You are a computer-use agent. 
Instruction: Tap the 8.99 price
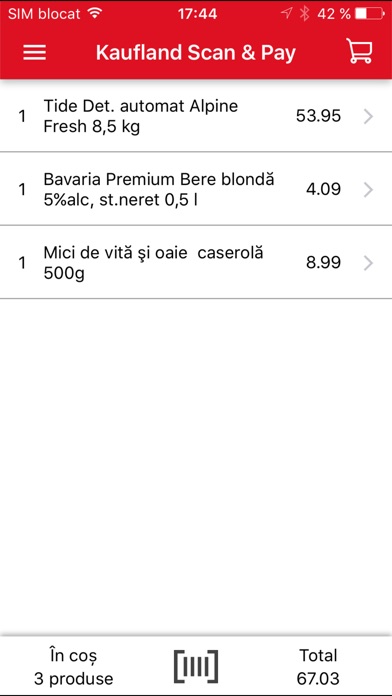(324, 263)
